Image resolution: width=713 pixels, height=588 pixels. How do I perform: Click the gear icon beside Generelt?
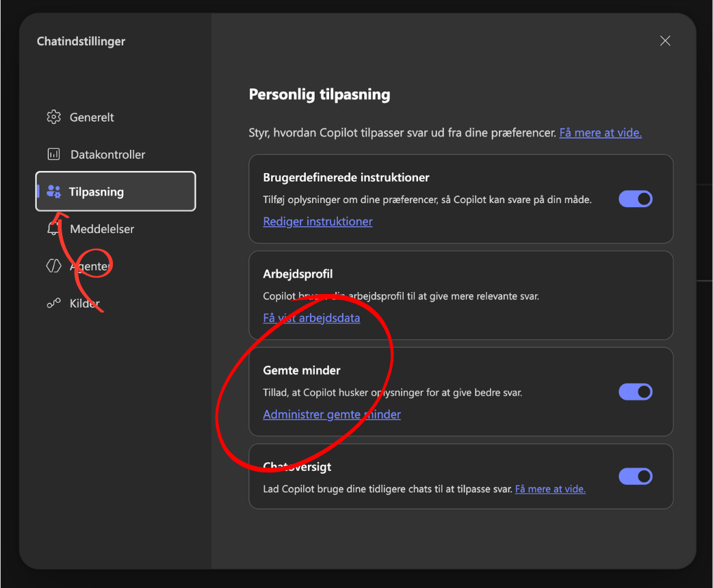point(53,117)
